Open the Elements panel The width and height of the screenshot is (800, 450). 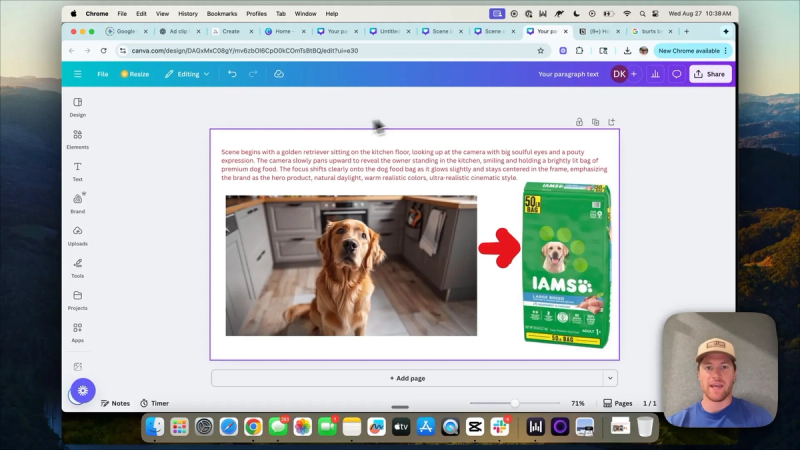(x=78, y=139)
